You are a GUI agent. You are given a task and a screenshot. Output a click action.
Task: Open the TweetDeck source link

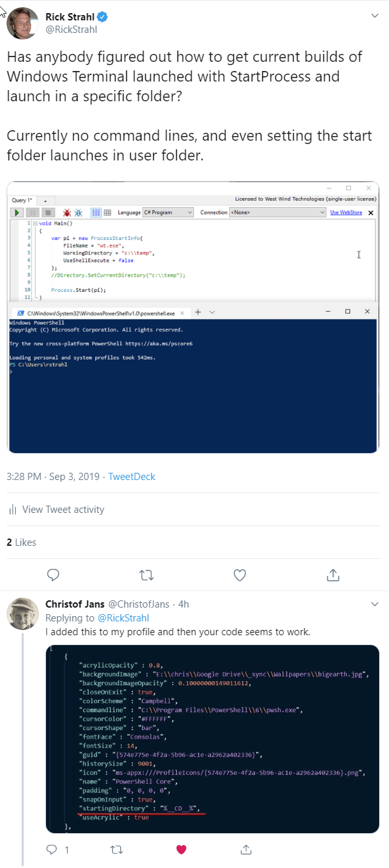pos(131,476)
